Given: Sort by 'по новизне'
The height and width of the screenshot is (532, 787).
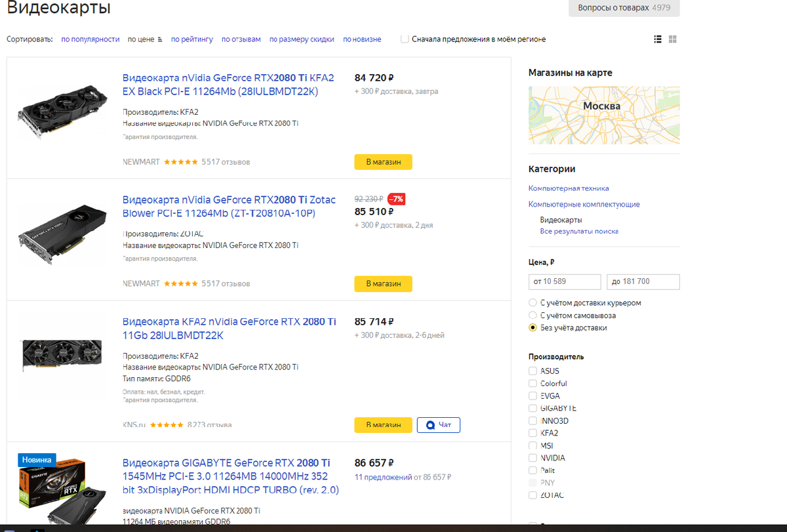Looking at the screenshot, I should [x=362, y=39].
